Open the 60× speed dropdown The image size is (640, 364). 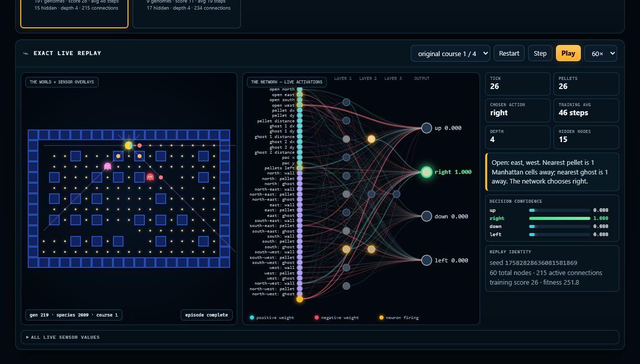coord(601,53)
